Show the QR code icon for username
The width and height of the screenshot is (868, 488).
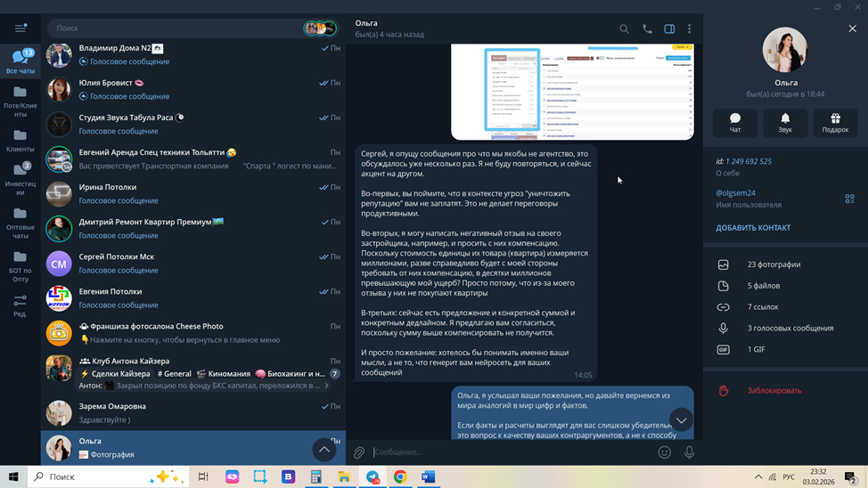point(850,199)
